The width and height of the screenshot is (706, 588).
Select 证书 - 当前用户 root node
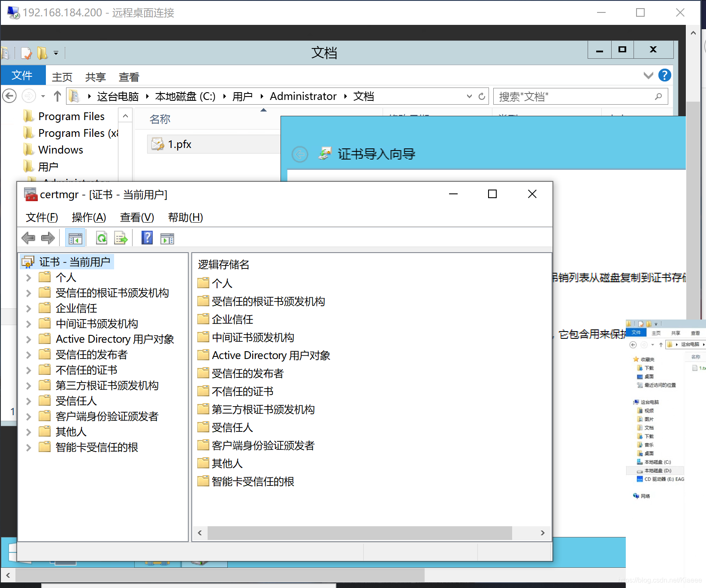tap(68, 262)
